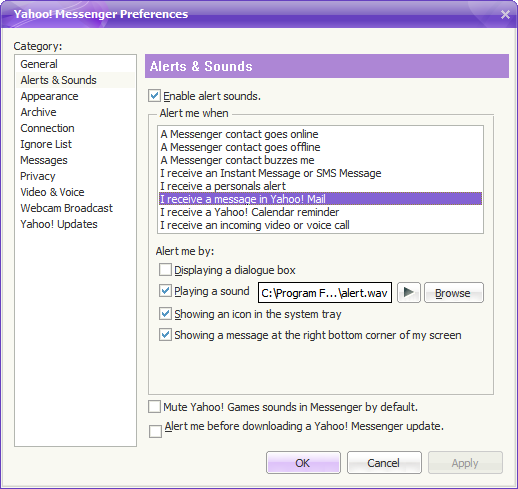The image size is (518, 489).
Task: Click the Apply button
Action: pyautogui.click(x=465, y=463)
